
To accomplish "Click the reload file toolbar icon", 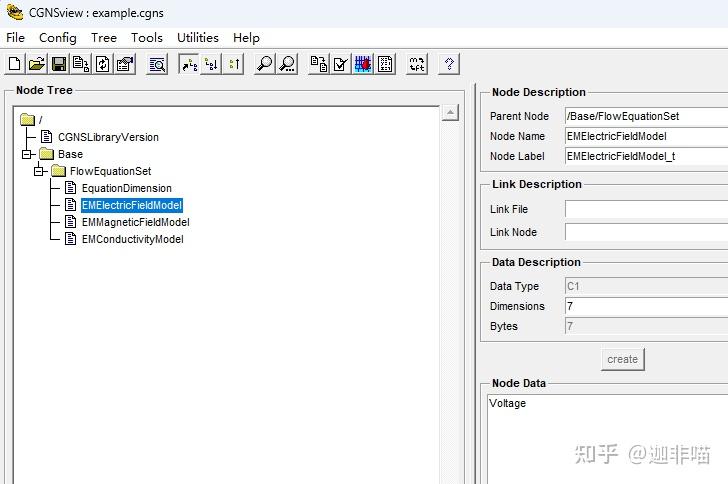I will (103, 64).
